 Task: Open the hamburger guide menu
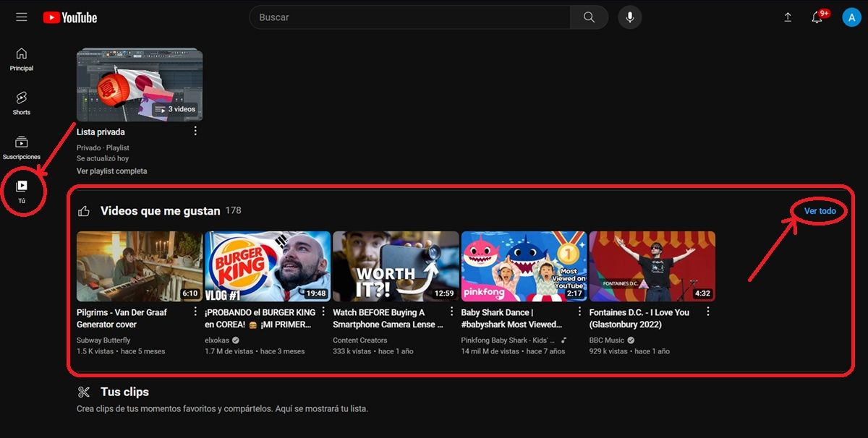[x=22, y=17]
